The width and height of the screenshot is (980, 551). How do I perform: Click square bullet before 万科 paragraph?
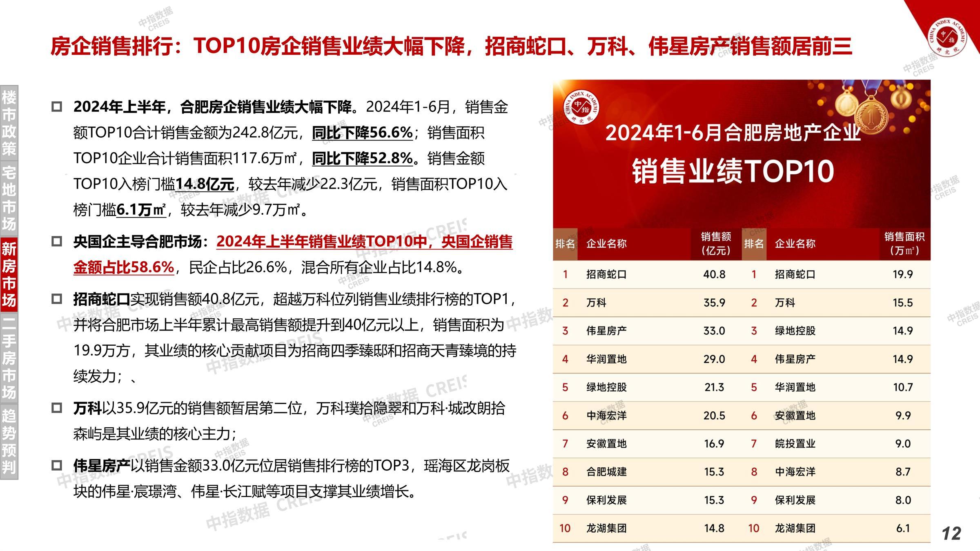(57, 408)
